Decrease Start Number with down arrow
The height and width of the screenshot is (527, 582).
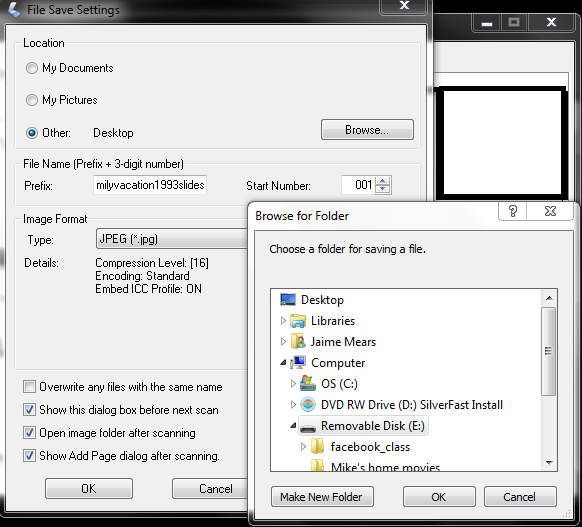click(383, 189)
